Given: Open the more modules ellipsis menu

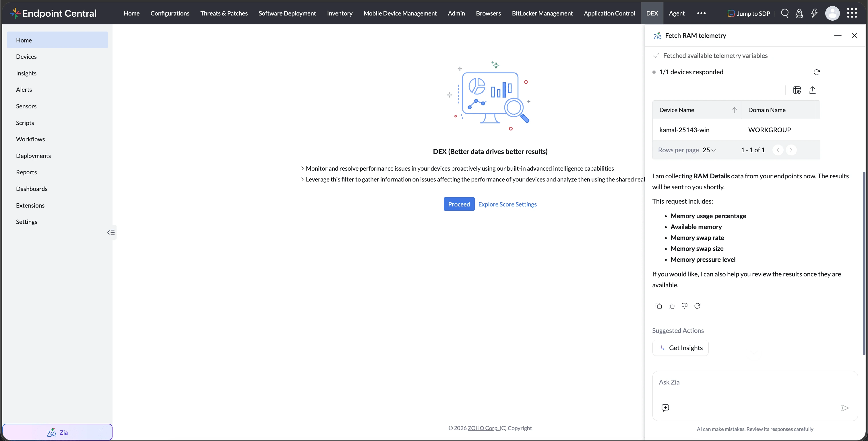Looking at the screenshot, I should pyautogui.click(x=701, y=13).
